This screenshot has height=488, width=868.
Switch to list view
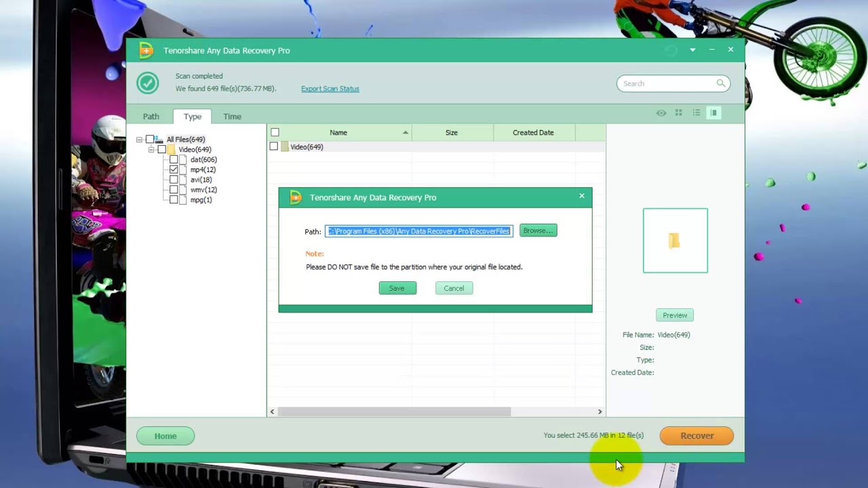tap(696, 113)
